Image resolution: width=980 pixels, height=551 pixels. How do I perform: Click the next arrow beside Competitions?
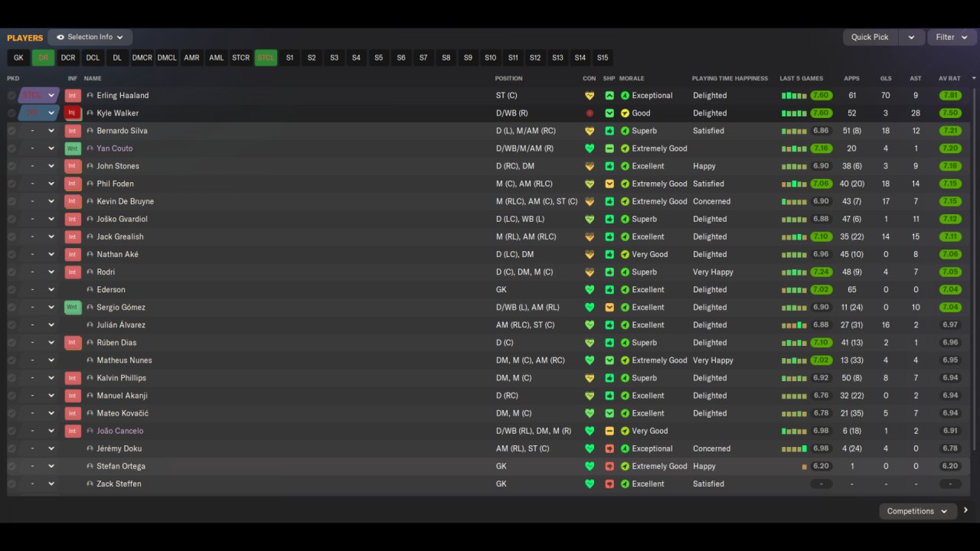pos(965,510)
